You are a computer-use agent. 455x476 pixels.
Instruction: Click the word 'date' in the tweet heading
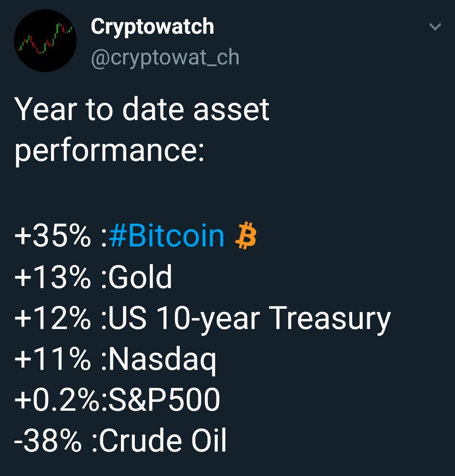click(153, 109)
